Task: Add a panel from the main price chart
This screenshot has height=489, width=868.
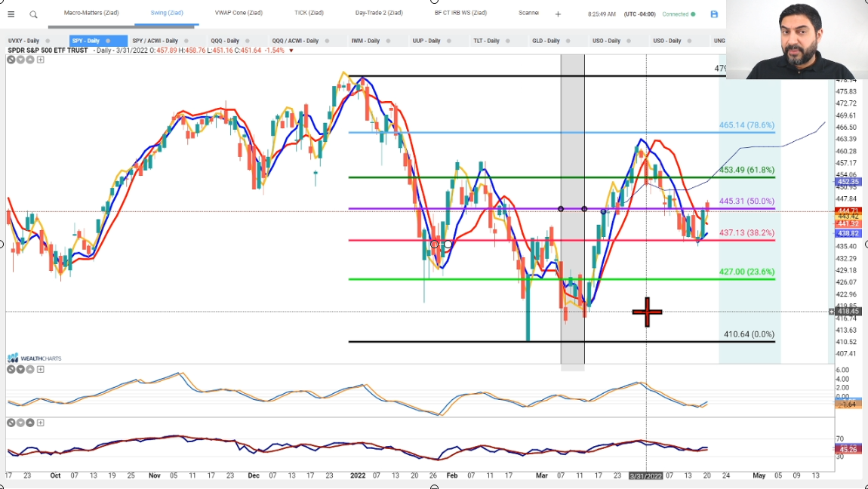Action: point(41,59)
